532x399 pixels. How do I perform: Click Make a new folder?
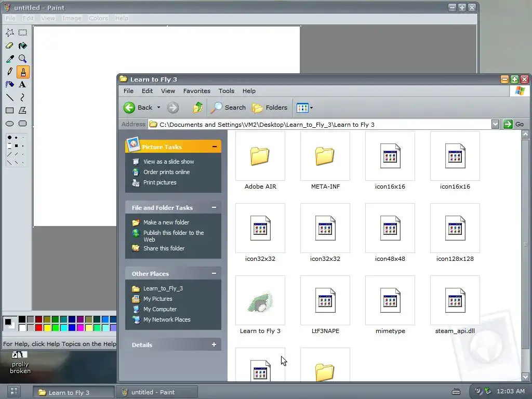click(166, 222)
